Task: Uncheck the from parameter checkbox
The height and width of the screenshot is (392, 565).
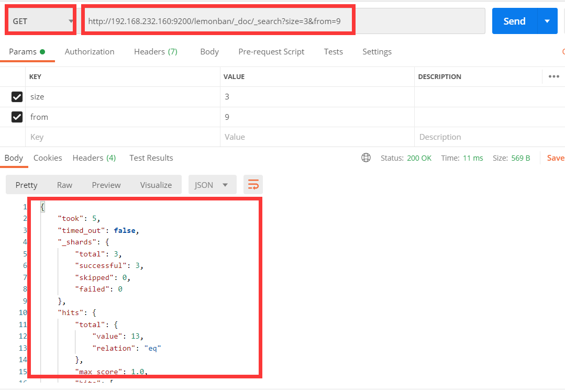Action: pyautogui.click(x=17, y=117)
